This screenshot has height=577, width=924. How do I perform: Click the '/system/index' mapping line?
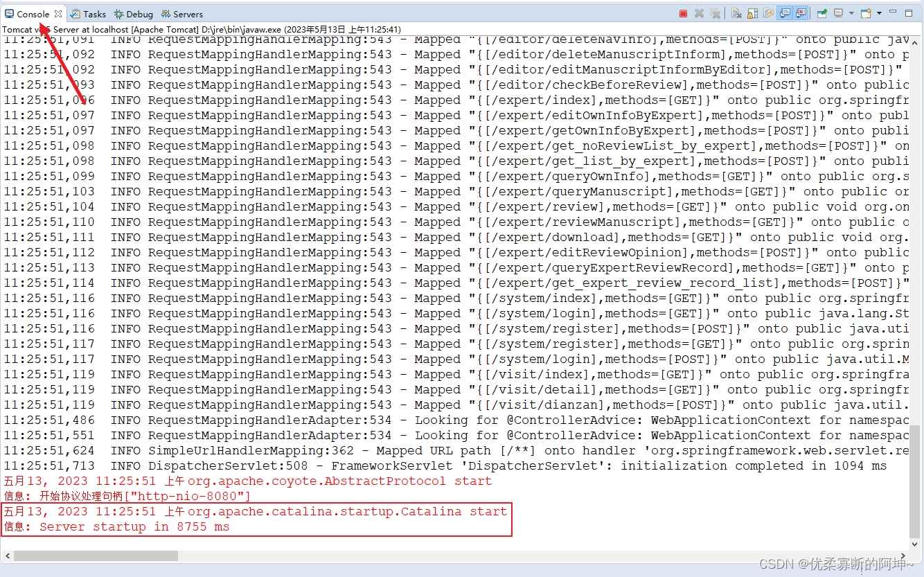click(x=456, y=298)
